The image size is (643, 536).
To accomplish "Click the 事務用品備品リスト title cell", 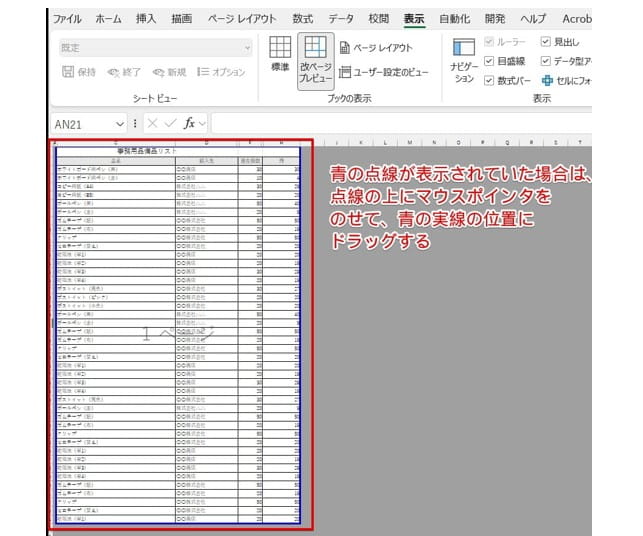I will pos(146,151).
